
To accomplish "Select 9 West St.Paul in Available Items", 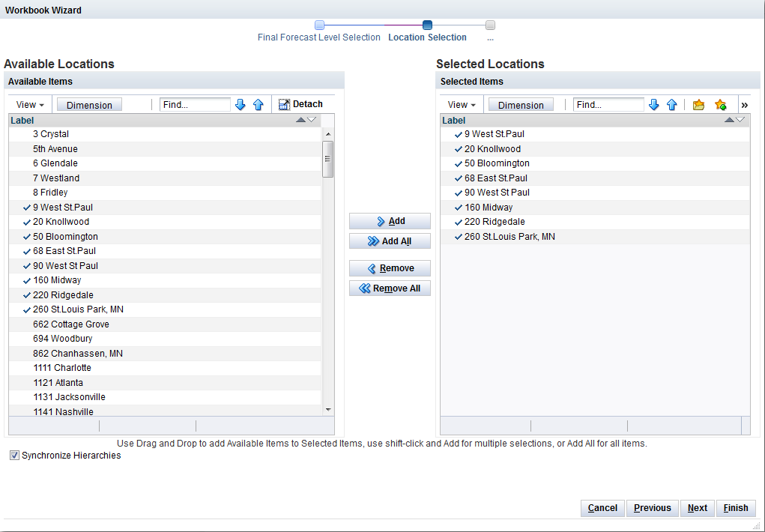I will pos(165,208).
